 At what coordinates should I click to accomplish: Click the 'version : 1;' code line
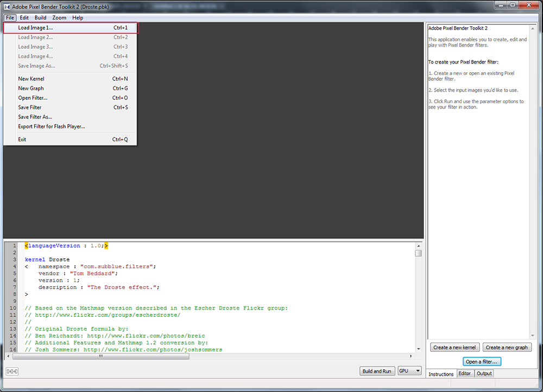point(59,281)
